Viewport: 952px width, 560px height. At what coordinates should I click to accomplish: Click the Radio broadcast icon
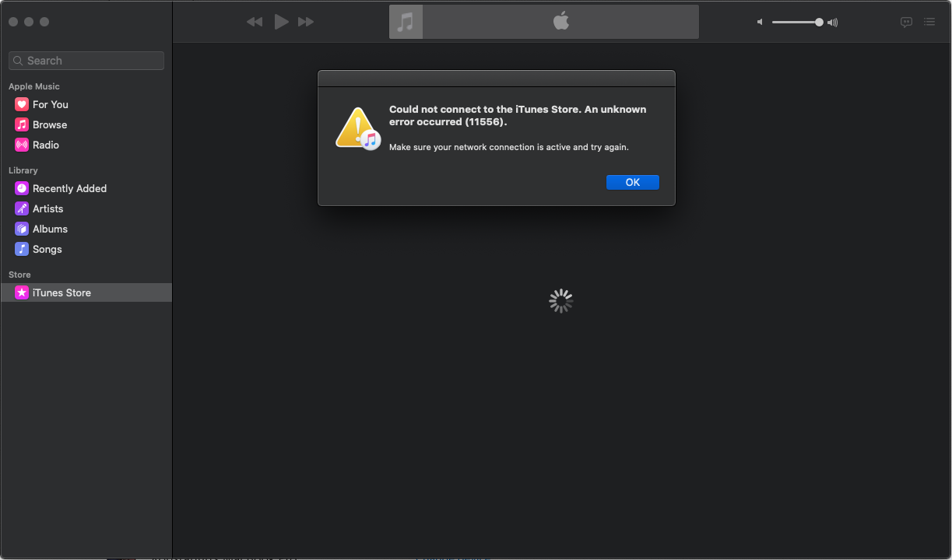pyautogui.click(x=22, y=145)
